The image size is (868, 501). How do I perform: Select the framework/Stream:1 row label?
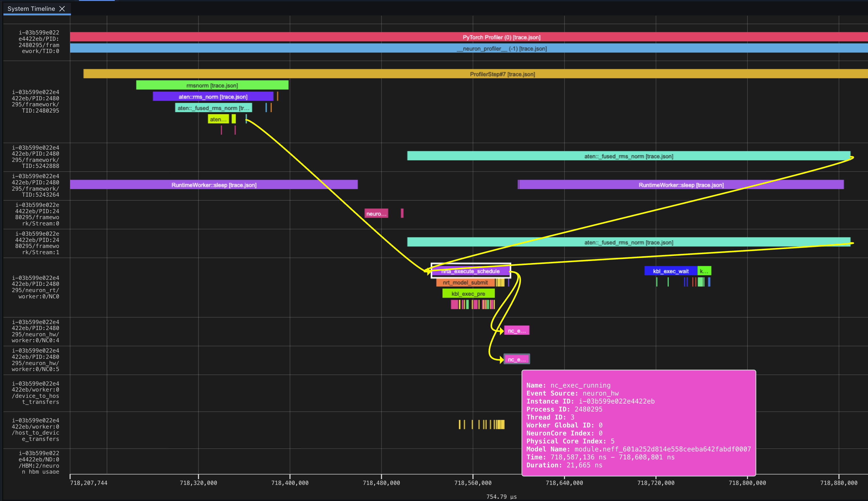click(x=37, y=243)
